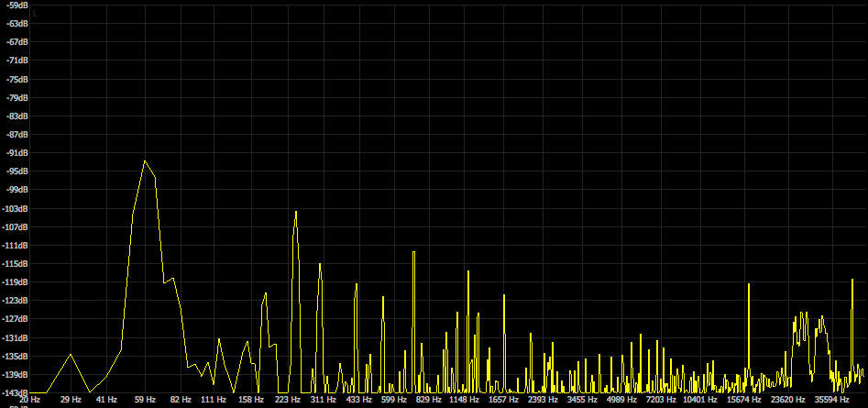
Task: Click the 41 Hz frequency label
Action: coord(106,399)
